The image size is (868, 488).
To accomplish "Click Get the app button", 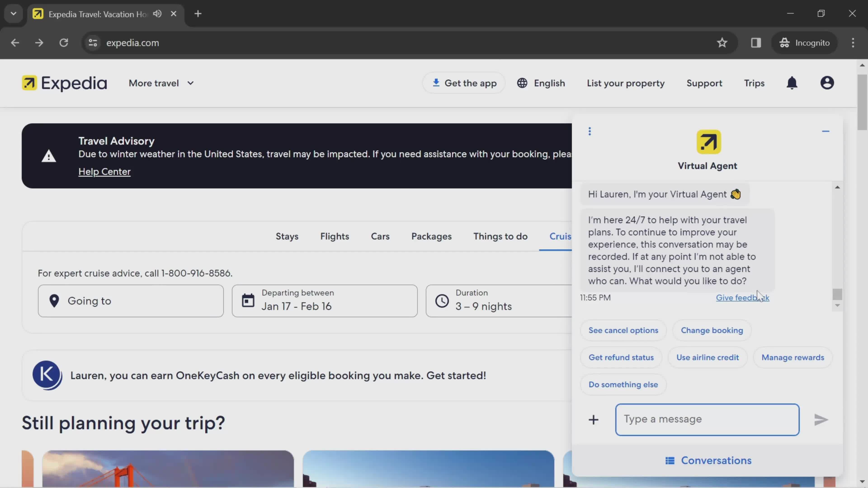I will tap(464, 83).
